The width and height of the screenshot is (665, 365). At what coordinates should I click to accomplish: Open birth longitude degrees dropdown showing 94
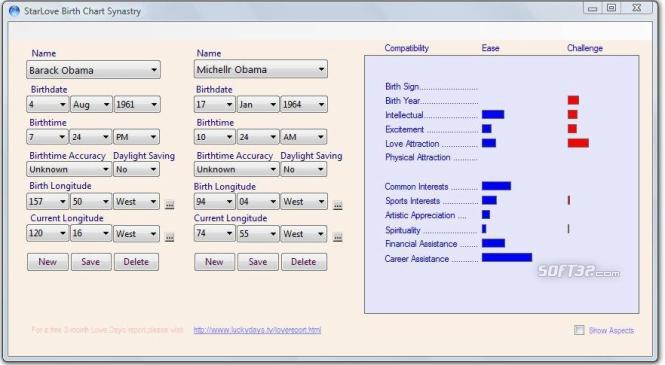(214, 201)
